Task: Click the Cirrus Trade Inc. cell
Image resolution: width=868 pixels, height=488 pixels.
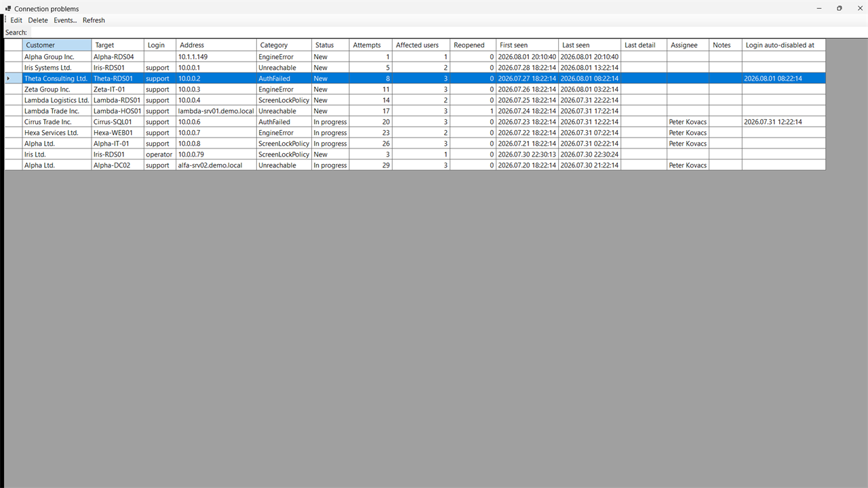Action: 57,122
